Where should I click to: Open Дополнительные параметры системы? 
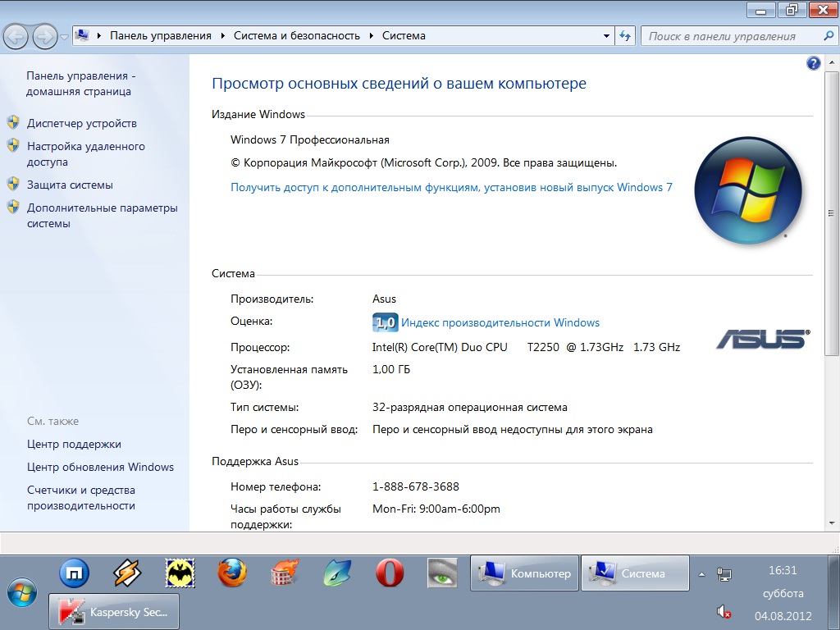click(103, 216)
